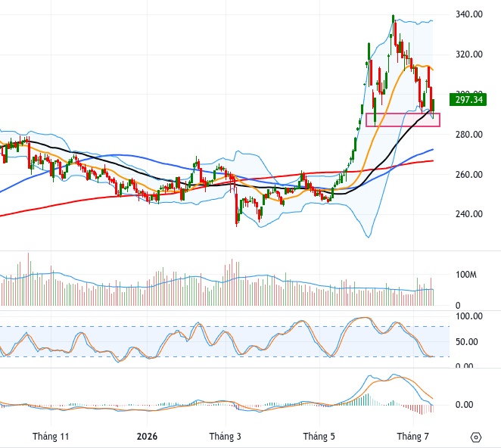
Task: Open chart settings hexagon icon
Action: (476, 437)
